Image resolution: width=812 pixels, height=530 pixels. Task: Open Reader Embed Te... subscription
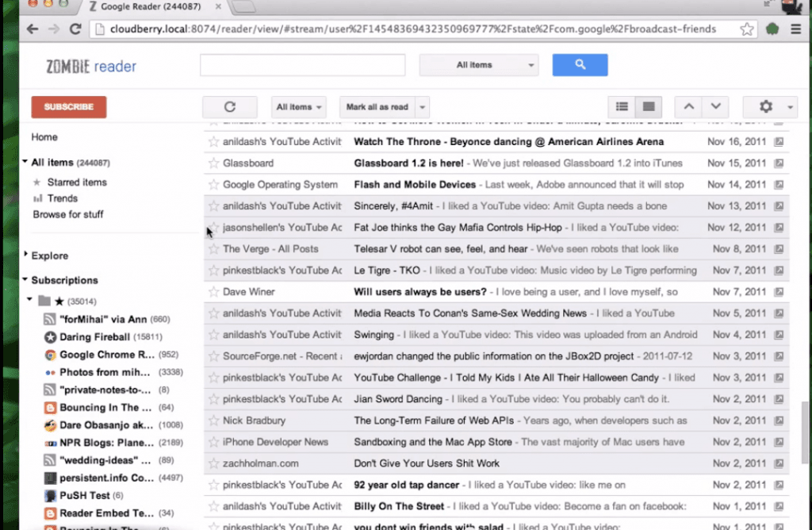coord(107,513)
